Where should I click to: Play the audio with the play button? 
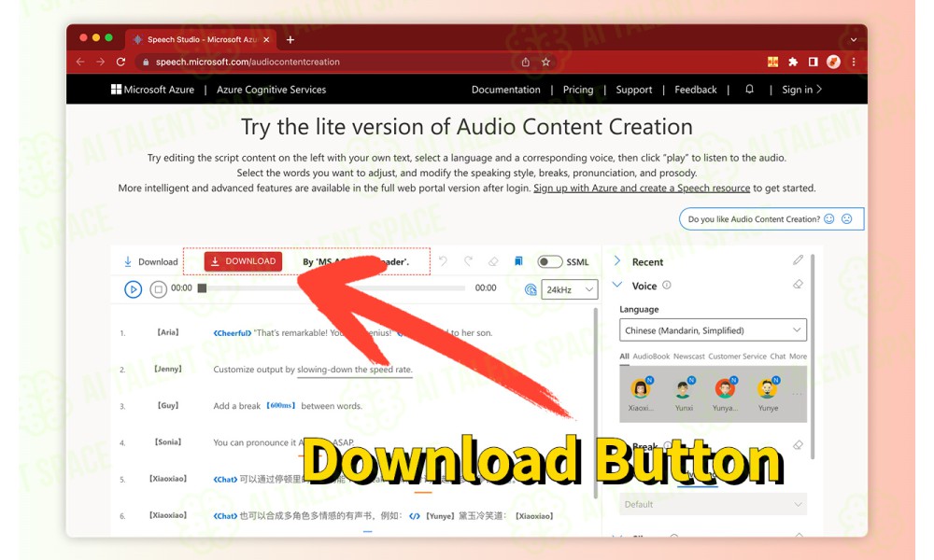(133, 289)
